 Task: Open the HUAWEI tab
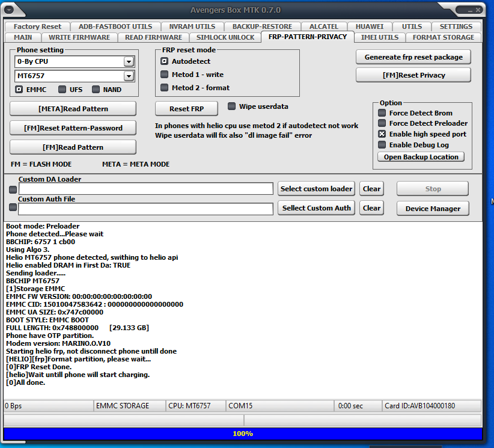point(370,26)
